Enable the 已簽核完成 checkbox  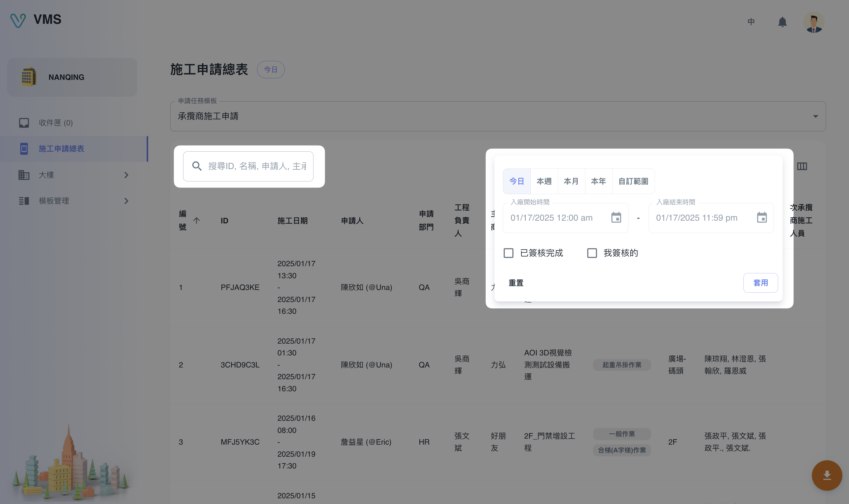point(508,253)
